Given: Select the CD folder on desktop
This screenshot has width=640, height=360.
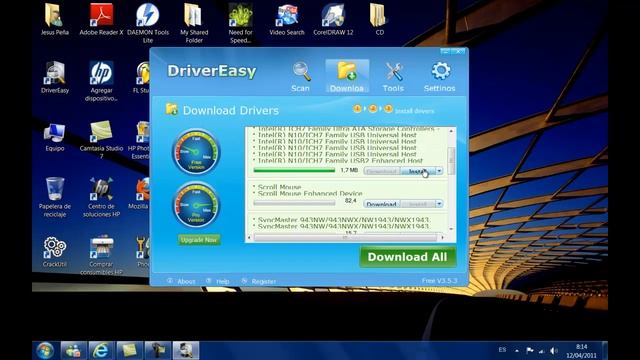Looking at the screenshot, I should coord(379,20).
